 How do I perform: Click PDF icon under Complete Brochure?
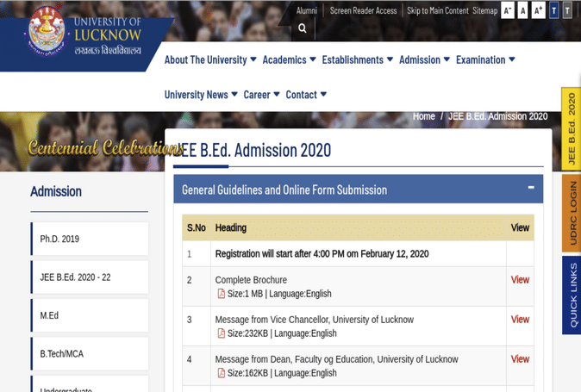click(221, 294)
